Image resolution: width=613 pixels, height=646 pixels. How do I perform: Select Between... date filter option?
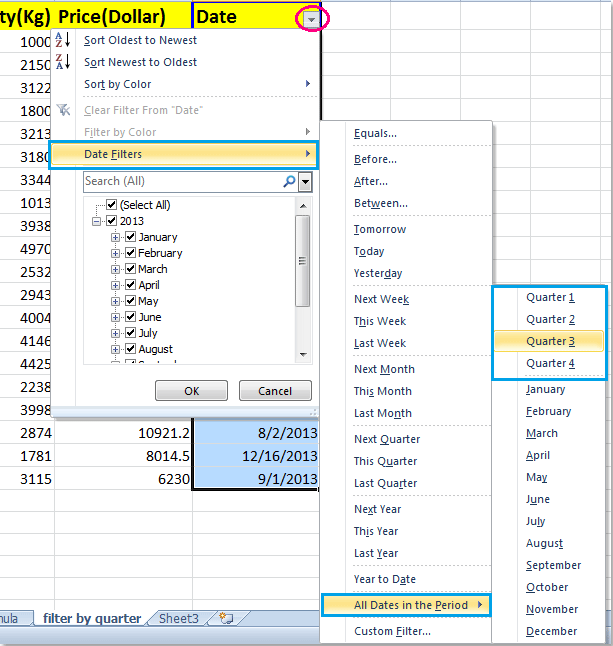click(x=380, y=203)
